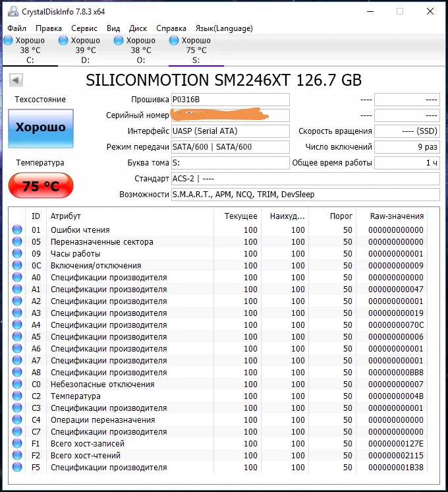
Task: Click raw value 000000002115
Action: click(x=396, y=456)
